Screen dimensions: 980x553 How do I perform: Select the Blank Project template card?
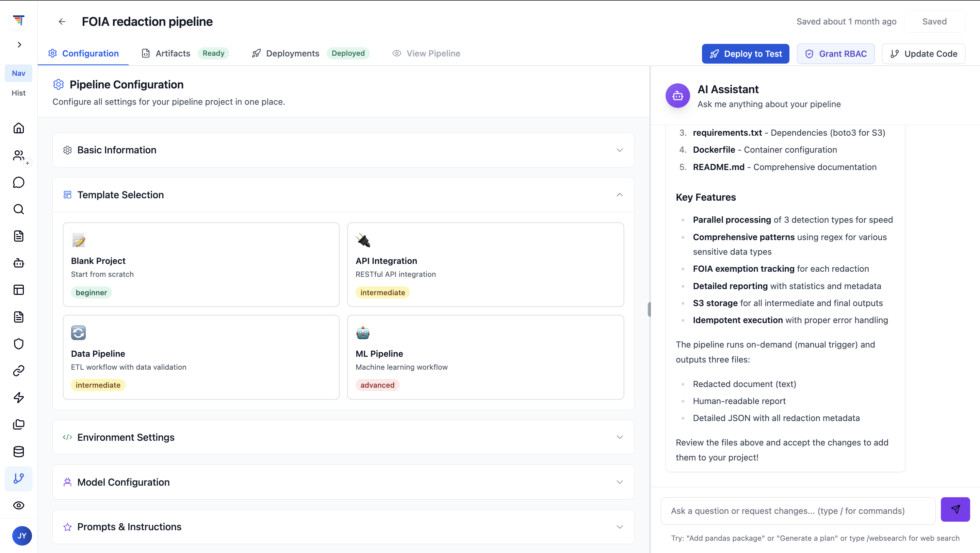point(201,264)
